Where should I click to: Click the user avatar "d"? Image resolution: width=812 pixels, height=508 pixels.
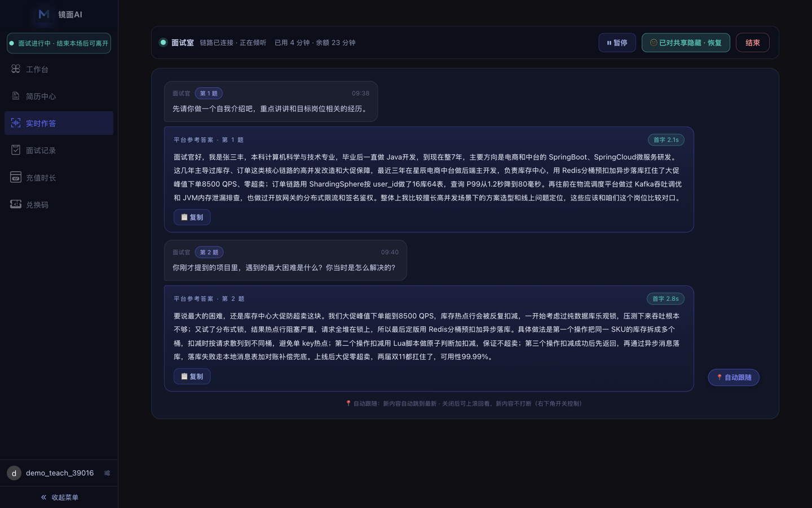point(14,473)
